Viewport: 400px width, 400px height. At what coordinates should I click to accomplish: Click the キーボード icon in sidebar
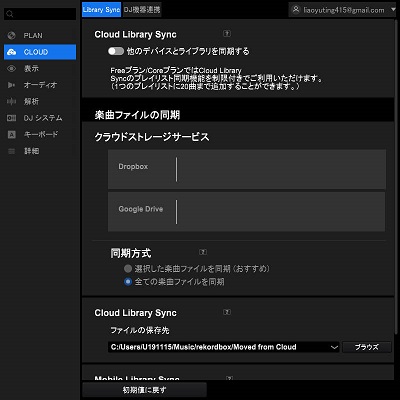(11, 134)
